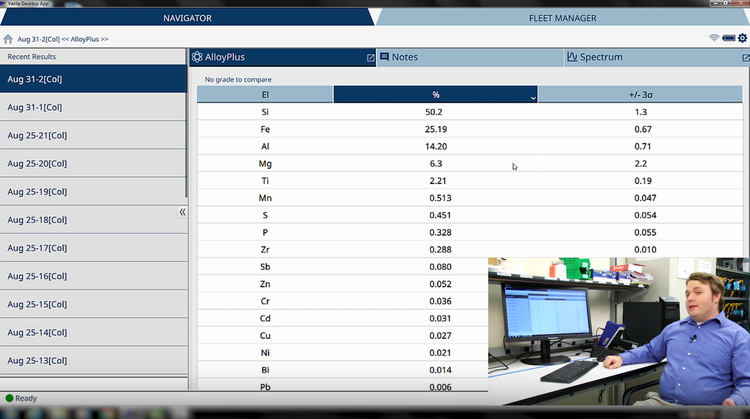Collapse the Recent Results sidebar
This screenshot has height=419, width=750.
(182, 212)
